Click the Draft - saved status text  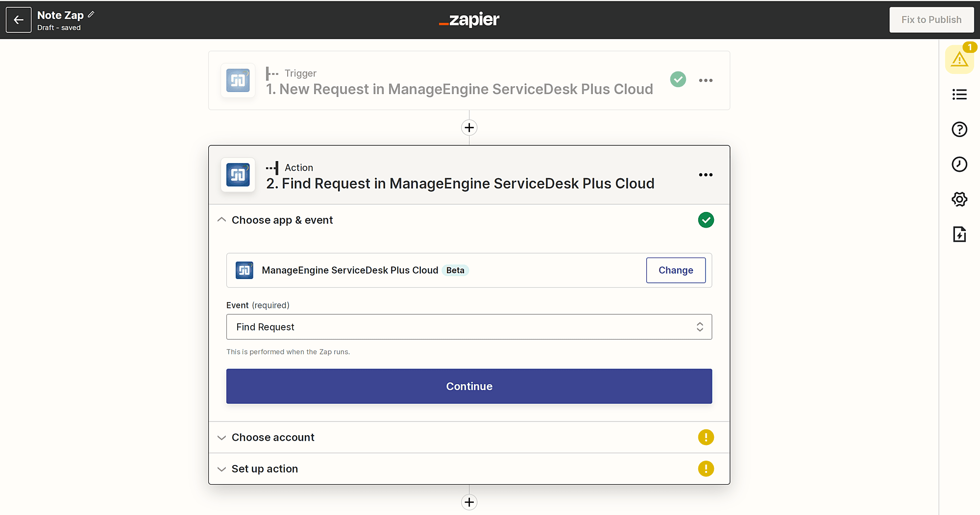(x=59, y=28)
